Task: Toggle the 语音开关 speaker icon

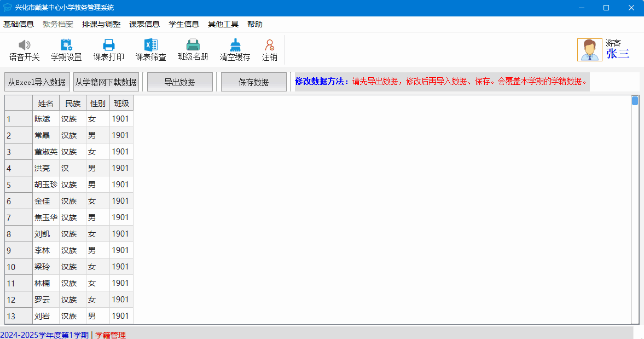Action: pos(24,45)
